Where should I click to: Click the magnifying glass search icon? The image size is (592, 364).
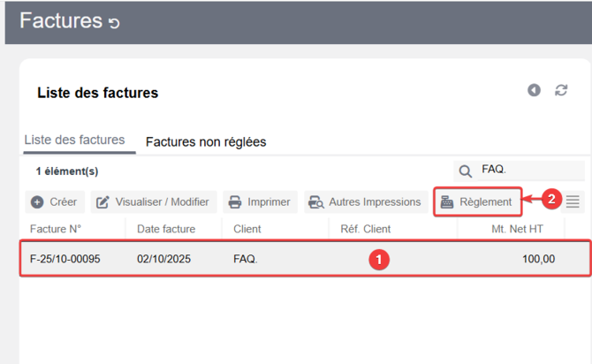pyautogui.click(x=465, y=171)
